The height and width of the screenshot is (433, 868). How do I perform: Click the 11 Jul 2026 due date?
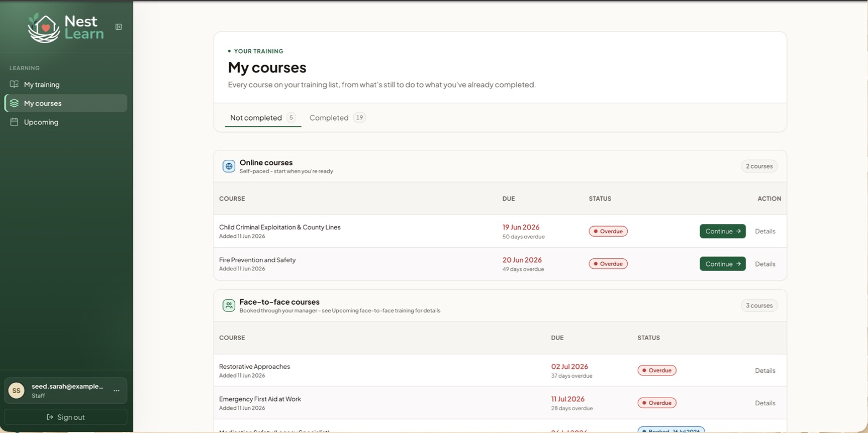click(568, 399)
